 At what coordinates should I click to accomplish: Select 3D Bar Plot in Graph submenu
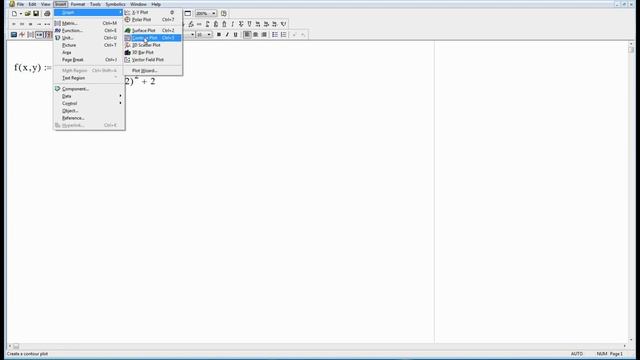tap(153, 53)
